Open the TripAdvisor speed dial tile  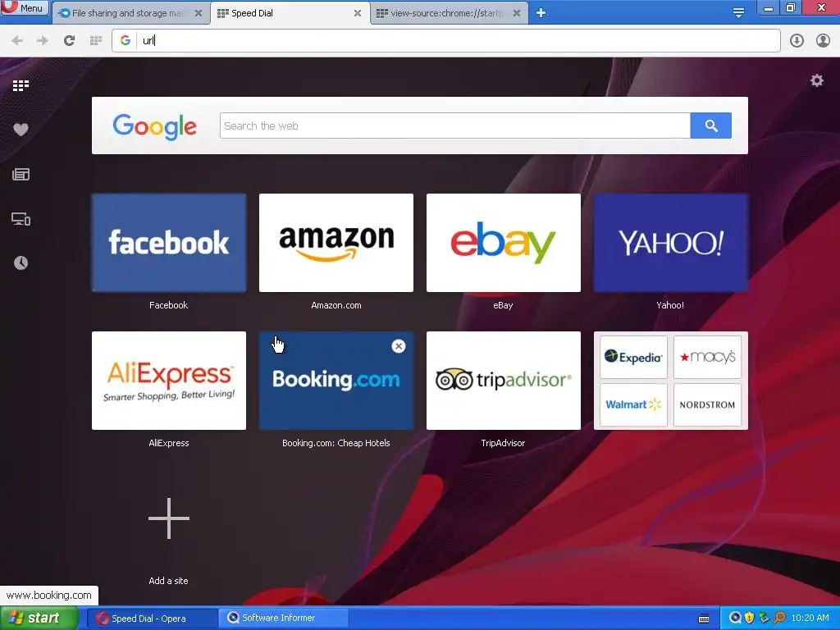point(504,381)
